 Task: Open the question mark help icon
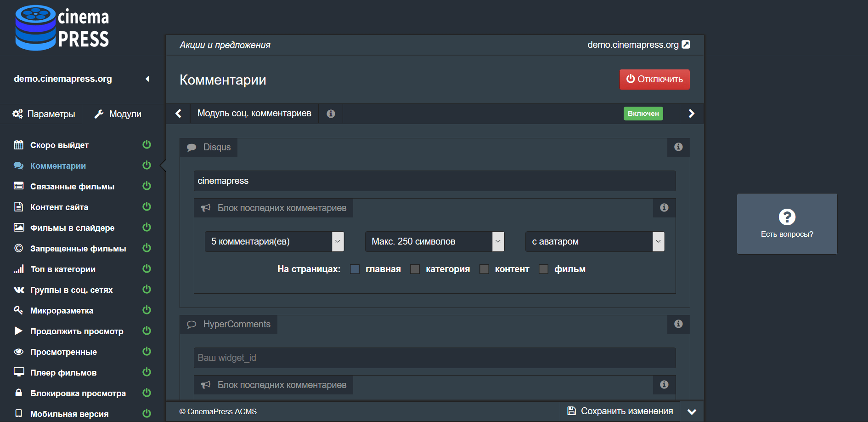pos(787,217)
